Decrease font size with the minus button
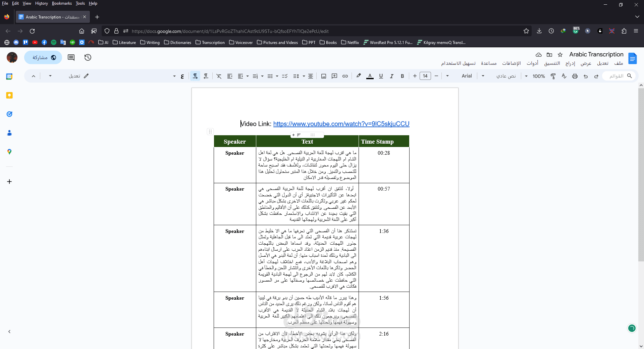Viewport: 644px width, 349px height. point(436,76)
